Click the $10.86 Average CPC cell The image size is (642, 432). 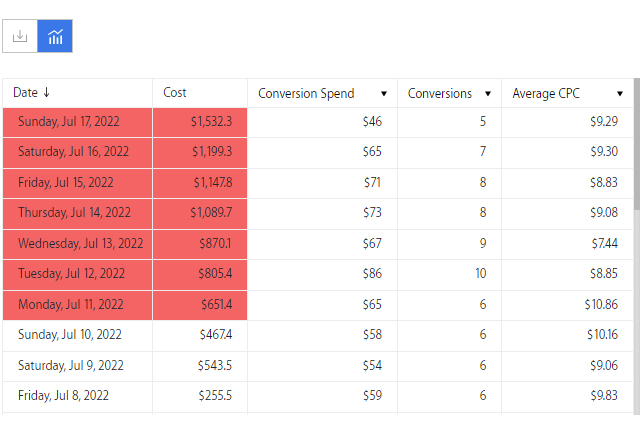[567, 305]
